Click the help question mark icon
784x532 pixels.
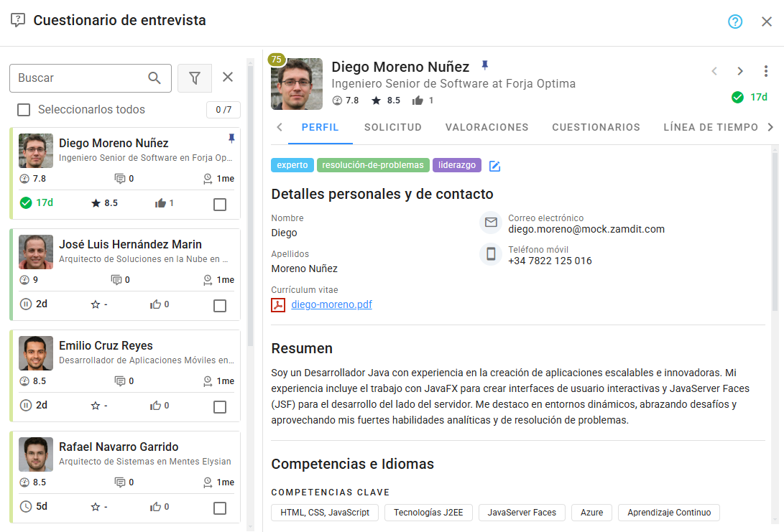pos(734,22)
